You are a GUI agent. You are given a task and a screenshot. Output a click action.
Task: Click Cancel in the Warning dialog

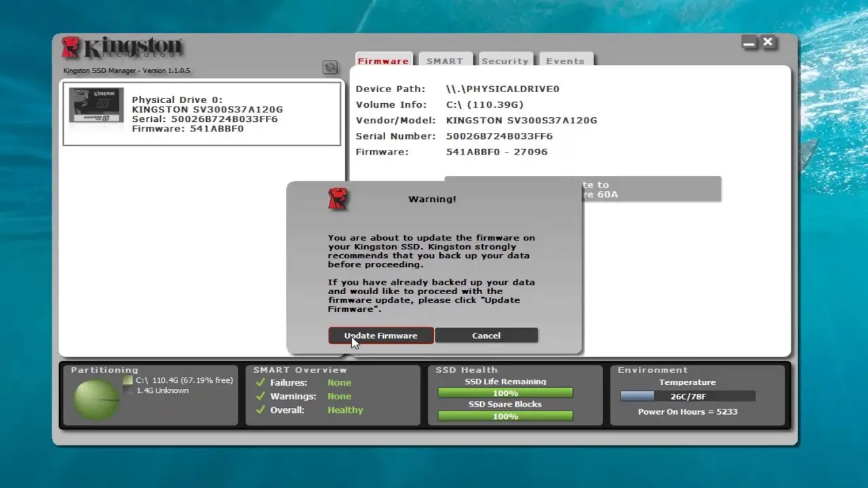pyautogui.click(x=486, y=335)
